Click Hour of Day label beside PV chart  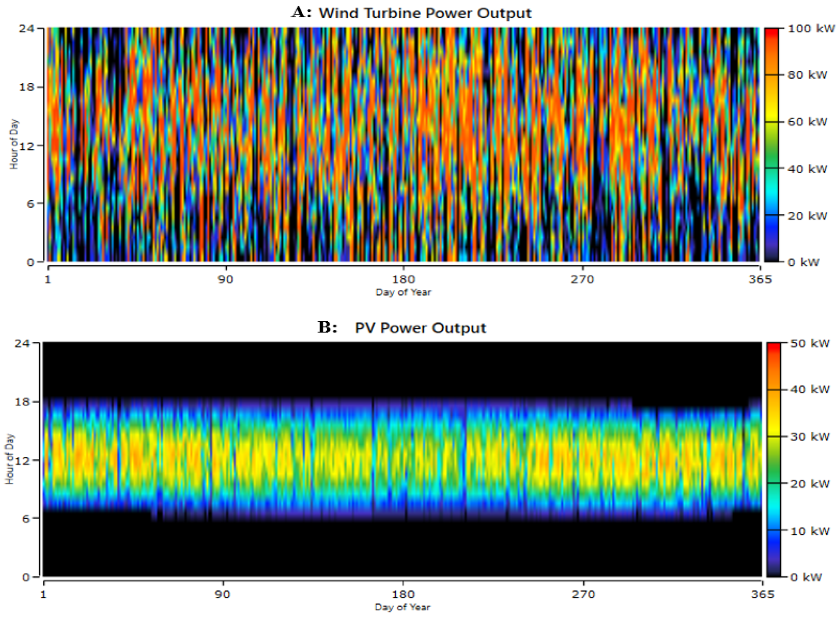point(9,460)
